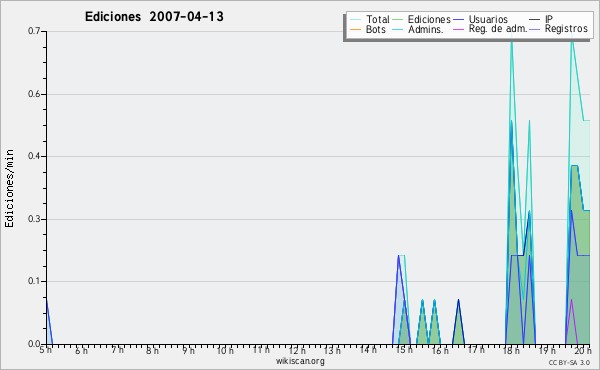600x370 pixels.
Task: Click the '15 h' x-axis label
Action: (x=404, y=350)
